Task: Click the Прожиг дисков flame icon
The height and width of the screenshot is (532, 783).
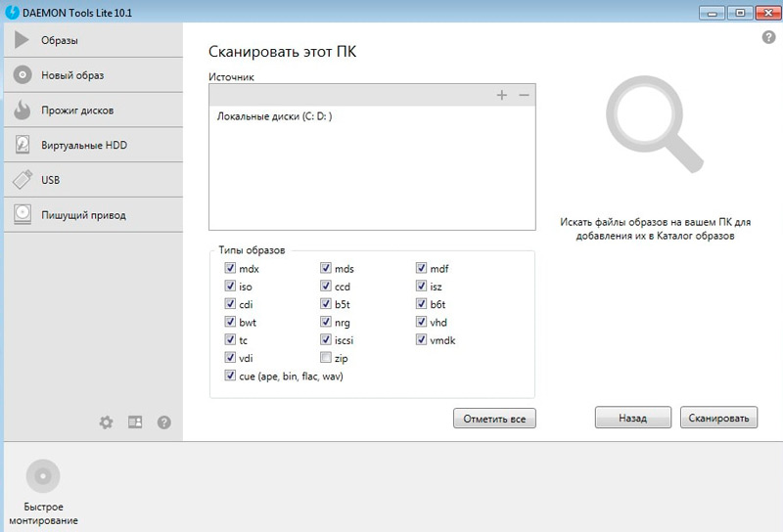Action: (x=22, y=110)
